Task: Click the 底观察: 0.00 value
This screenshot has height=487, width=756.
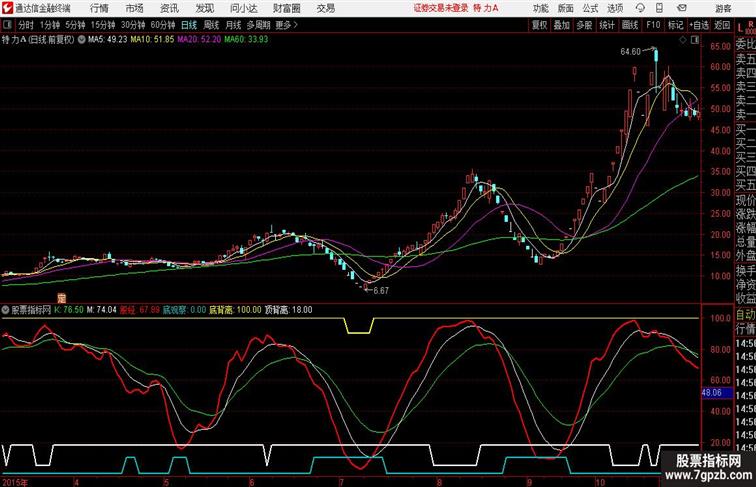Action: [184, 310]
